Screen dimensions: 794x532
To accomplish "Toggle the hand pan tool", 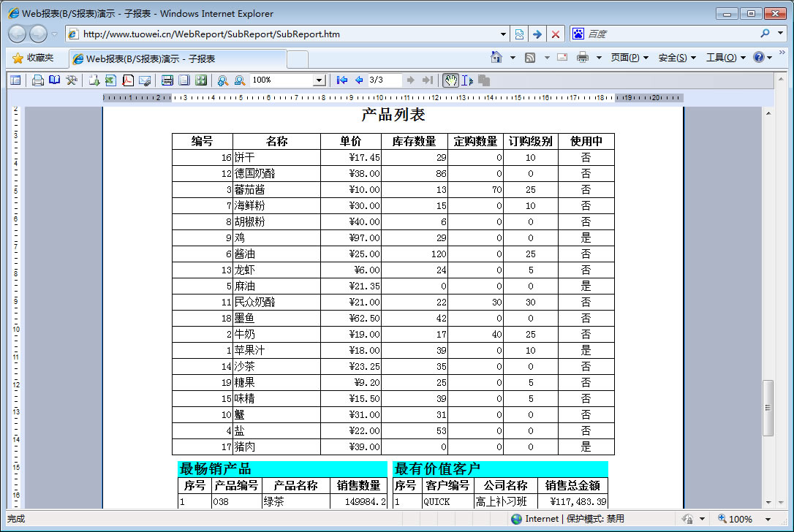I will click(x=450, y=80).
